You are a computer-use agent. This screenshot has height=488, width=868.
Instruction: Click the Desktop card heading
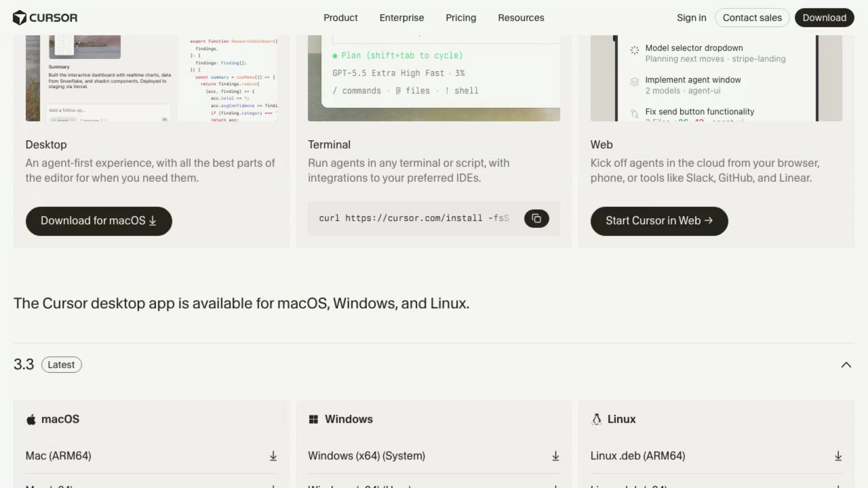[x=46, y=145]
